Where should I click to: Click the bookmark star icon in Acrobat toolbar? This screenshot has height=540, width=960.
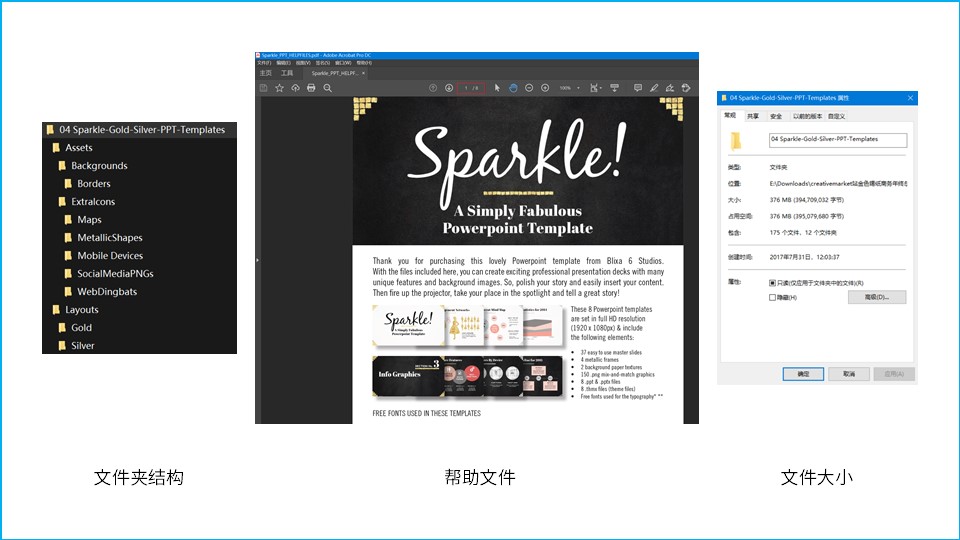[279, 88]
